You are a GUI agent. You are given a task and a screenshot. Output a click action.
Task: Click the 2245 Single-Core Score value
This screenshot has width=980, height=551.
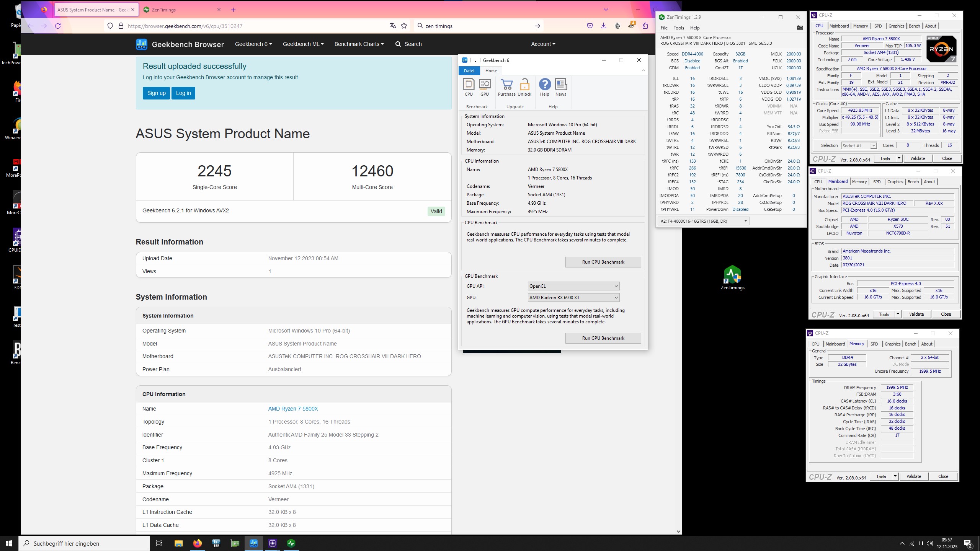[x=214, y=171]
